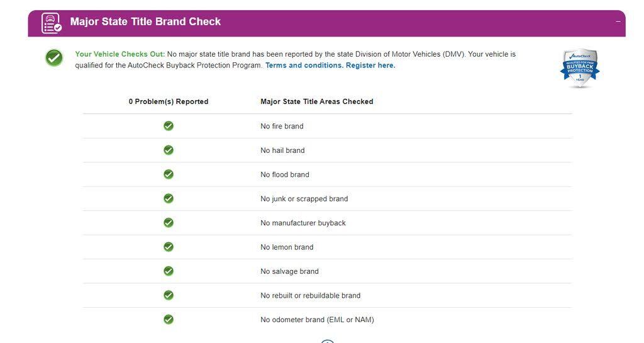Click the green check beside 'No lemon brand'
Viewport: 644px width, 343px height.
(x=169, y=247)
